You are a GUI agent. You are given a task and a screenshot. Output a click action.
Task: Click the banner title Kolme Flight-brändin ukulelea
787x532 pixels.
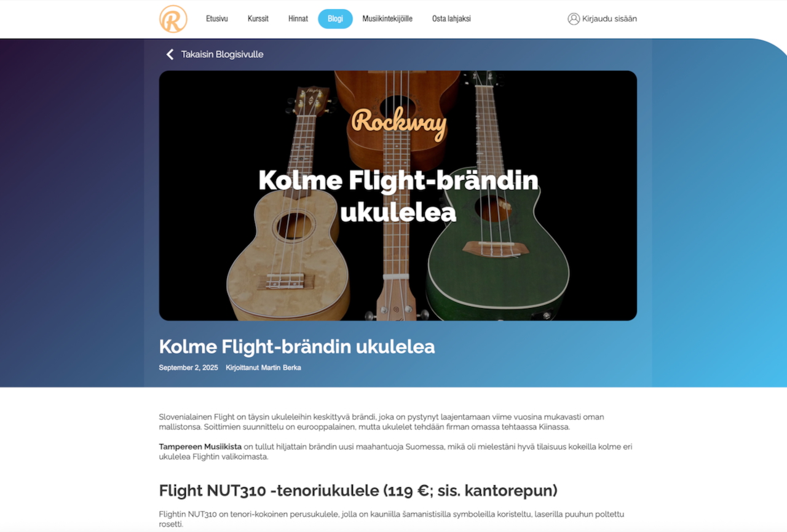click(398, 196)
